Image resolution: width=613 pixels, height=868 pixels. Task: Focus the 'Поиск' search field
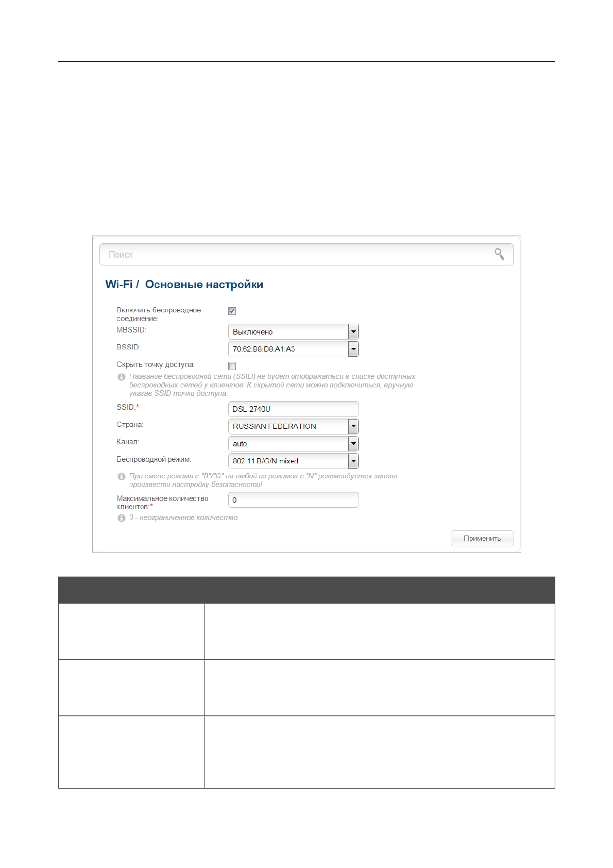click(299, 255)
